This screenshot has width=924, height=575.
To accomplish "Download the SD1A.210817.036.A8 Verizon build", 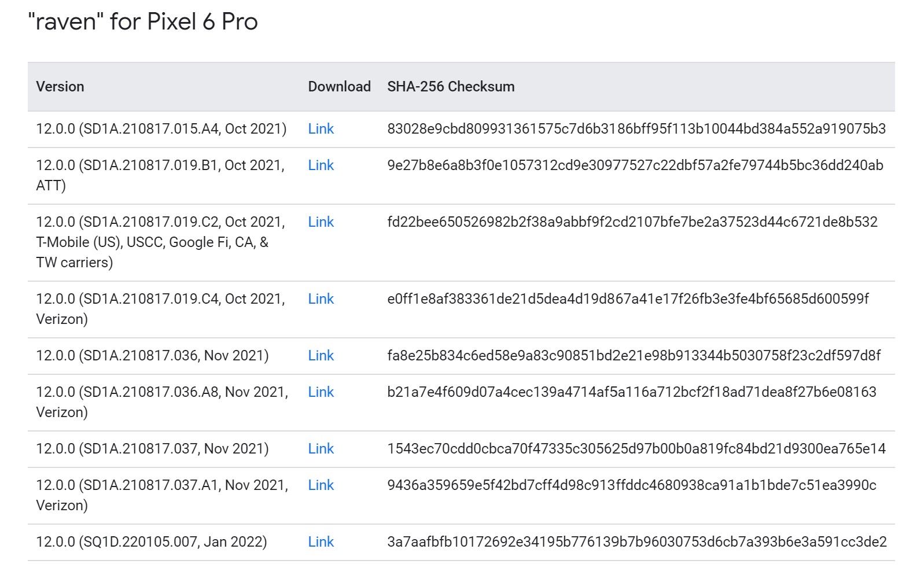I will click(321, 392).
